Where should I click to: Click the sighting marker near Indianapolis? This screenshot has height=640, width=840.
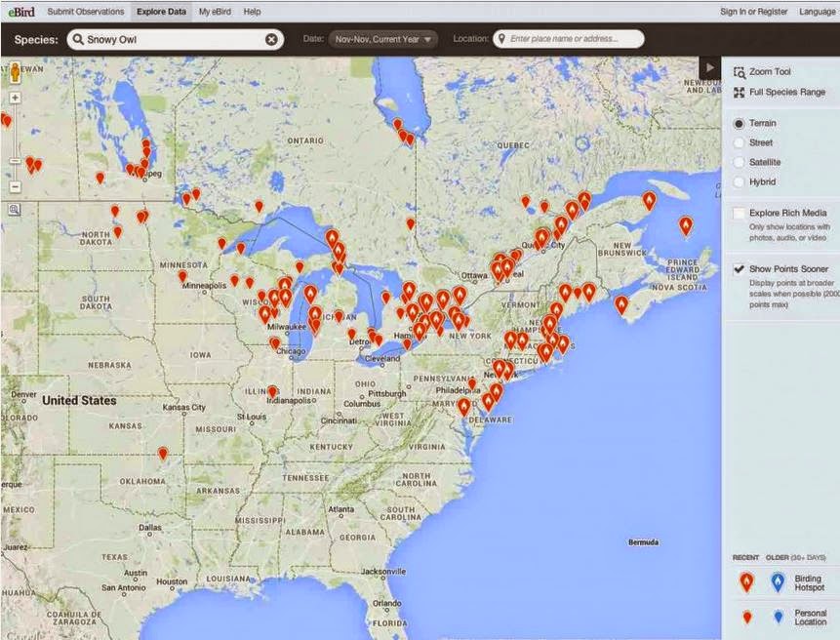pos(272,392)
